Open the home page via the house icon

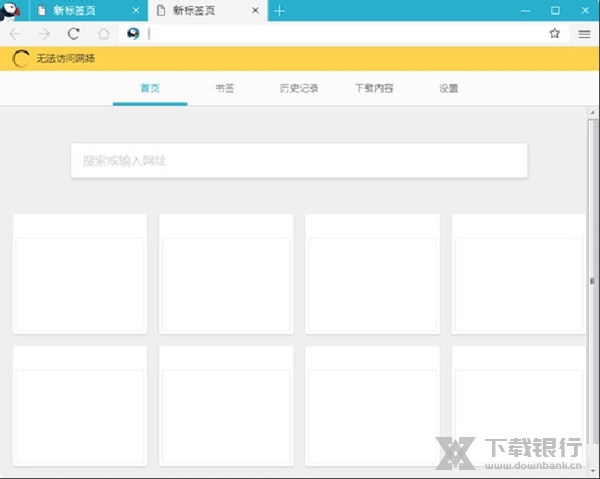(104, 33)
